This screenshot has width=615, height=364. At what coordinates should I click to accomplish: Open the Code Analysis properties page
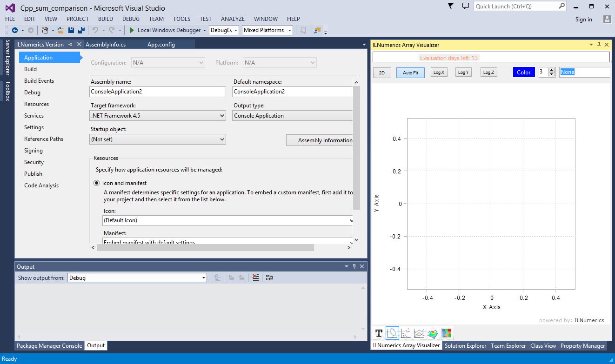tap(41, 185)
